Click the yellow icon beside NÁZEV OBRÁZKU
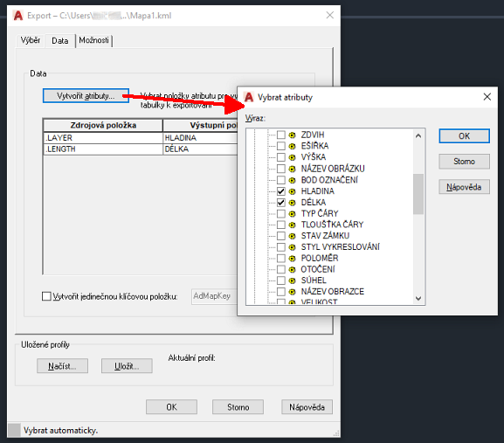The height and width of the screenshot is (443, 504). [x=292, y=169]
